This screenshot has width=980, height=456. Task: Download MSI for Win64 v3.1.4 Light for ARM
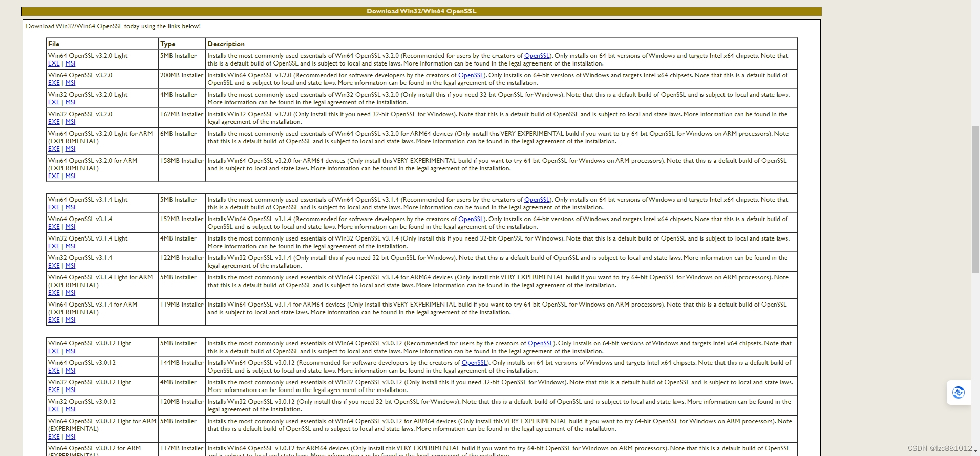tap(70, 293)
